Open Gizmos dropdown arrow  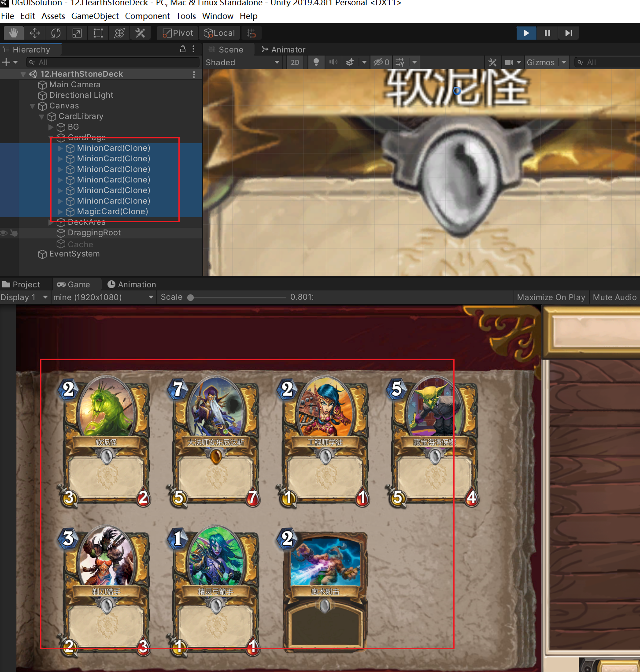pyautogui.click(x=564, y=63)
